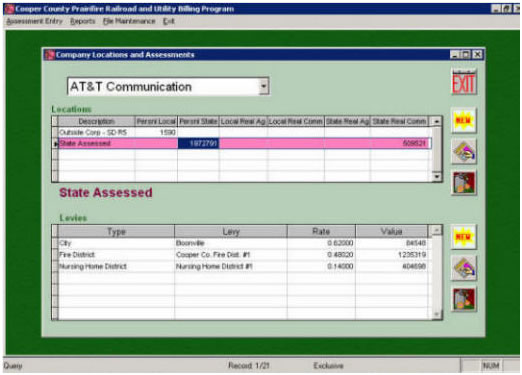
Task: Click the Levies grid scroll-up arrow
Action: pyautogui.click(x=436, y=230)
